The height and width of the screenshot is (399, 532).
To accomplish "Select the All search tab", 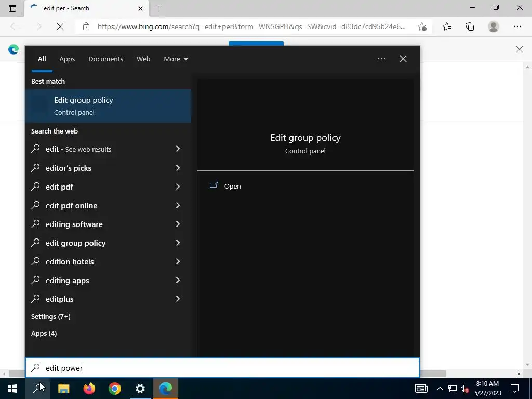I will click(42, 59).
